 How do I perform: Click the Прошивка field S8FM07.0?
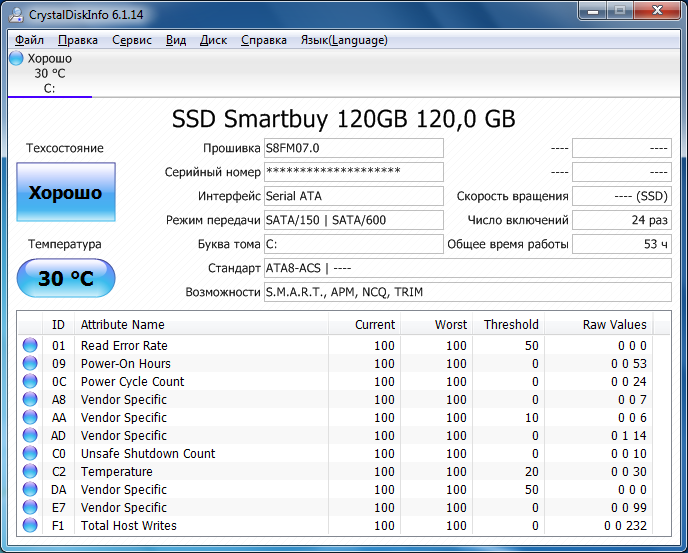[x=354, y=148]
